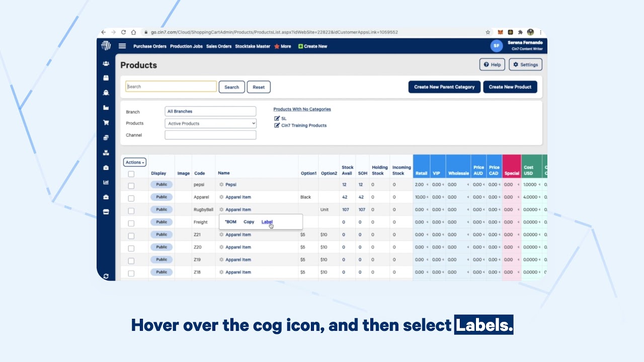
Task: Click the Reset button
Action: tap(259, 87)
